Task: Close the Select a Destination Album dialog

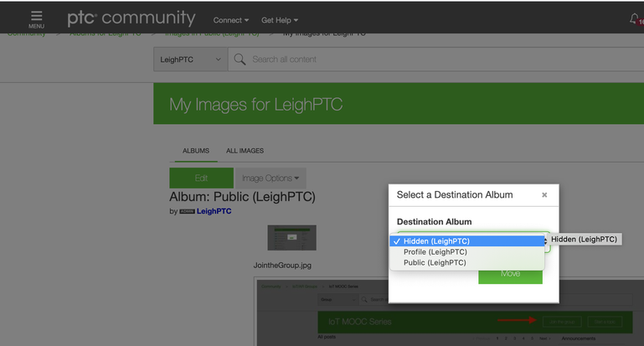Action: coord(544,195)
